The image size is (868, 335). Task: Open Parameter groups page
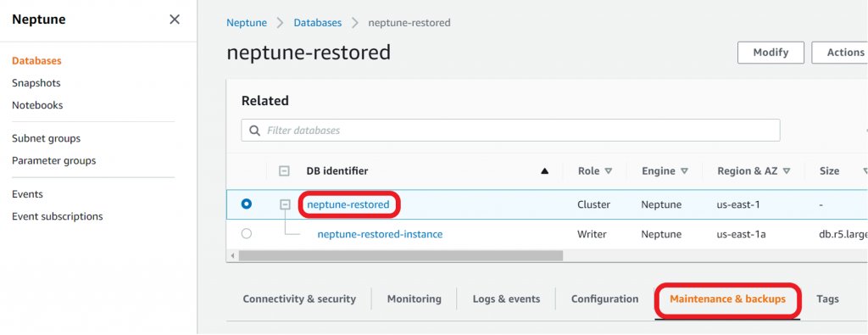coord(53,160)
